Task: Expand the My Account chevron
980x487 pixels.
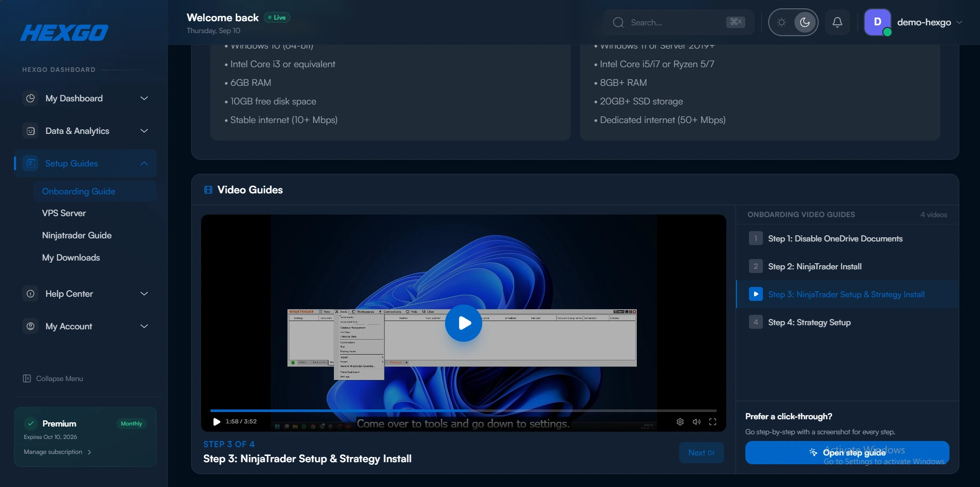Action: [x=144, y=326]
